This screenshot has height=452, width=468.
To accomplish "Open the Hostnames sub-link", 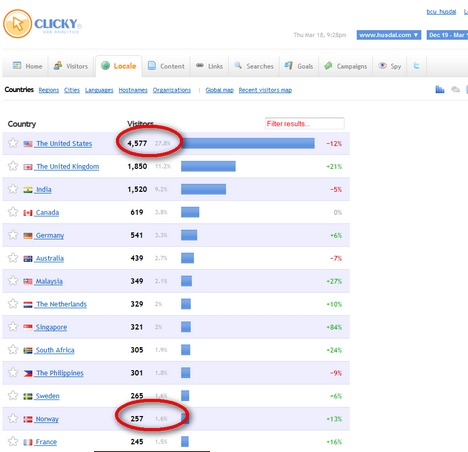I will click(x=133, y=90).
